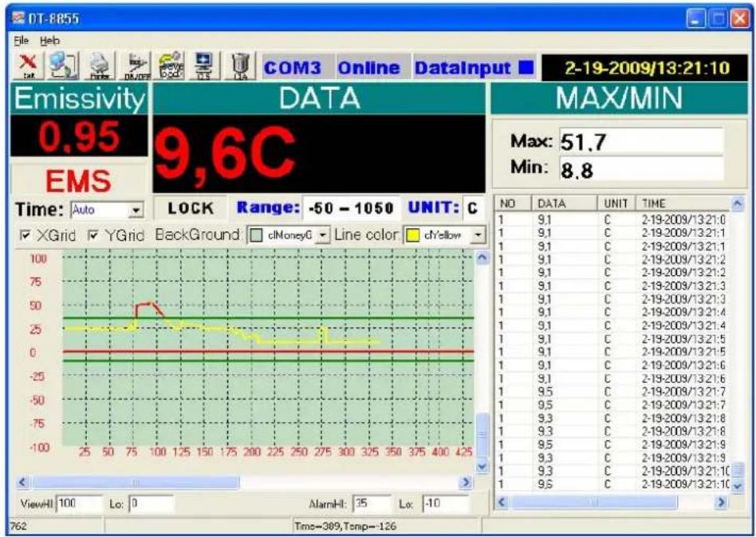The image size is (756, 537).
Task: Click the DATA panel header
Action: [x=319, y=98]
